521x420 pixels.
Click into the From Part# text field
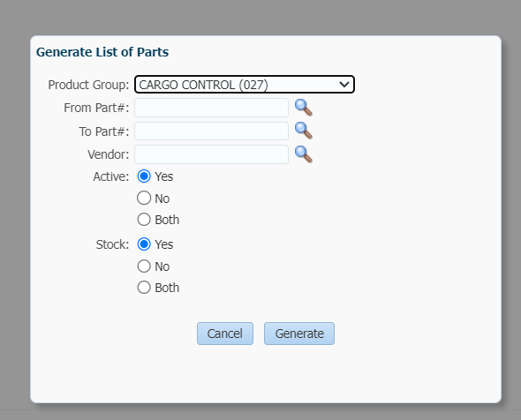pos(211,108)
